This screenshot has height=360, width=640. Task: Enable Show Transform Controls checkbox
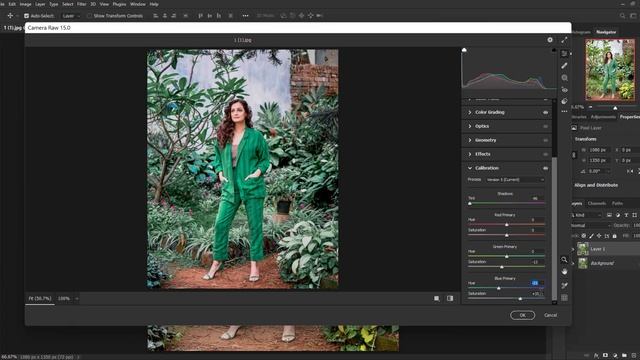click(89, 16)
